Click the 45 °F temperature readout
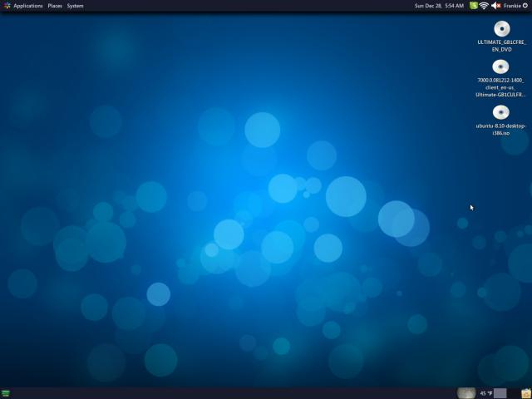 [x=486, y=393]
